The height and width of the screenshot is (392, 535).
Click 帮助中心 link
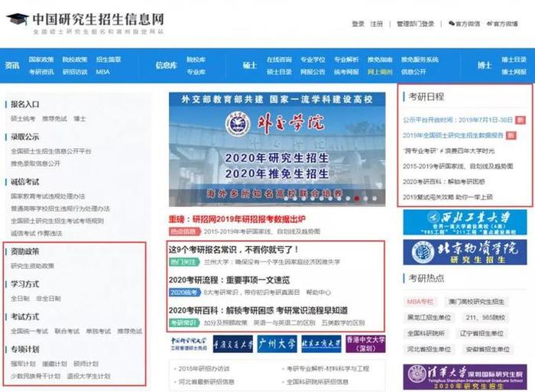coord(319,293)
